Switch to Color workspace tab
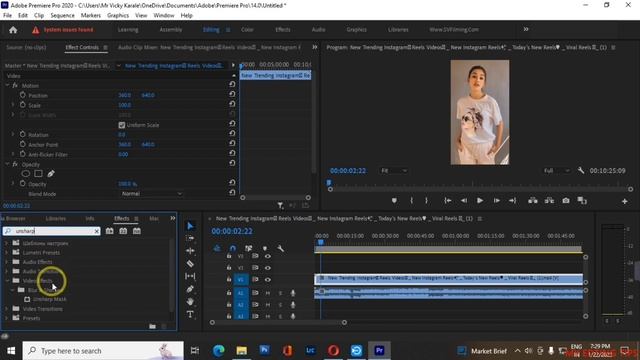Viewport: 640px width, 360px height. click(x=247, y=30)
